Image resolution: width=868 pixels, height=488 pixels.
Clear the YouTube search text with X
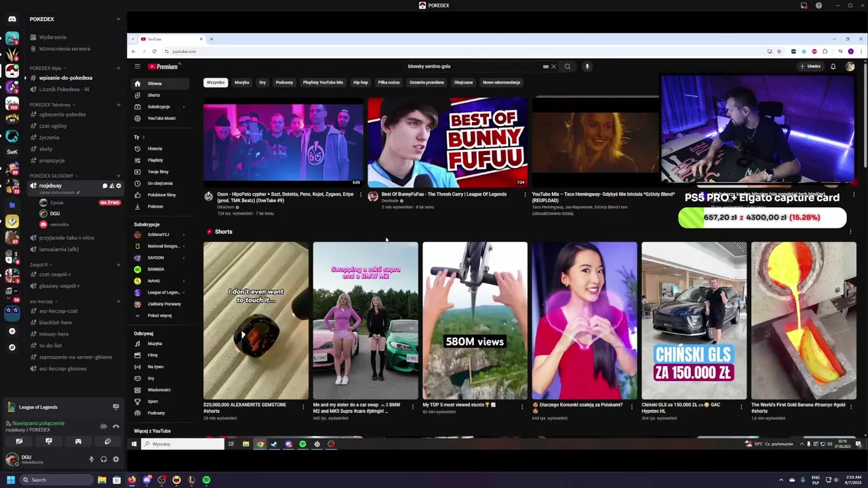(x=553, y=66)
